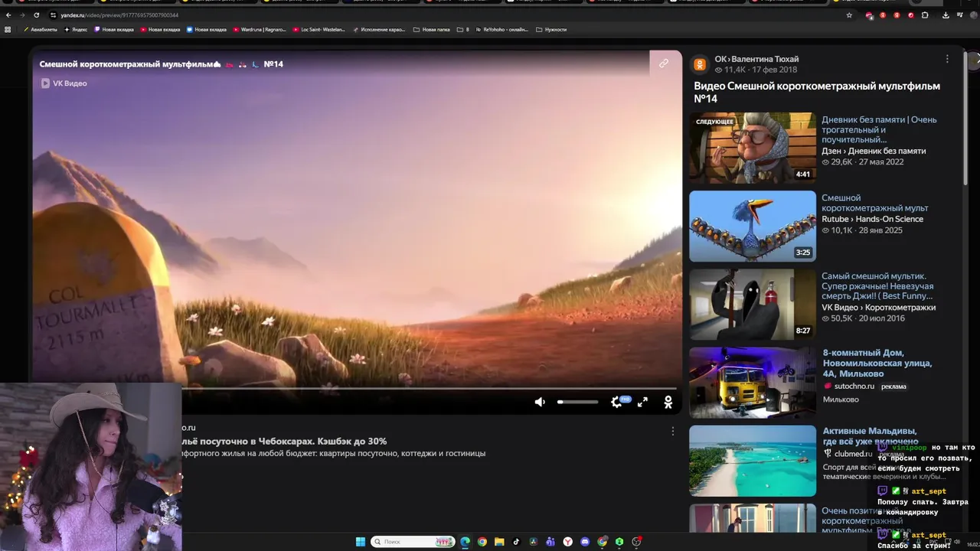The image size is (980, 551).
Task: Play Дневник без памяти next video thumbnail
Action: (x=753, y=148)
